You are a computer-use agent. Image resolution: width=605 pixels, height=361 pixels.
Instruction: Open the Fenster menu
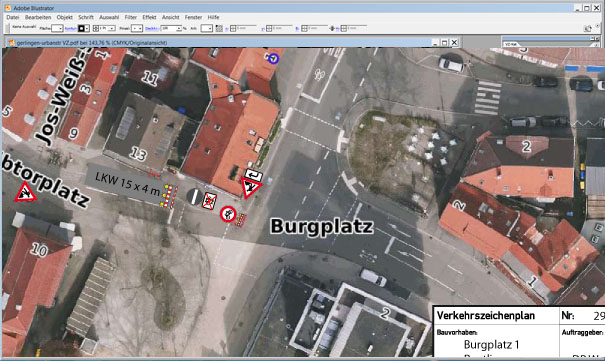tap(193, 17)
